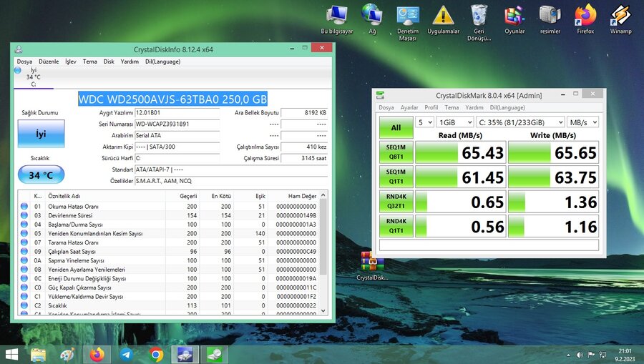Viewport: 644px width, 364px height.
Task: Open Ayarlar menu in CrystalDiskMark
Action: point(409,107)
